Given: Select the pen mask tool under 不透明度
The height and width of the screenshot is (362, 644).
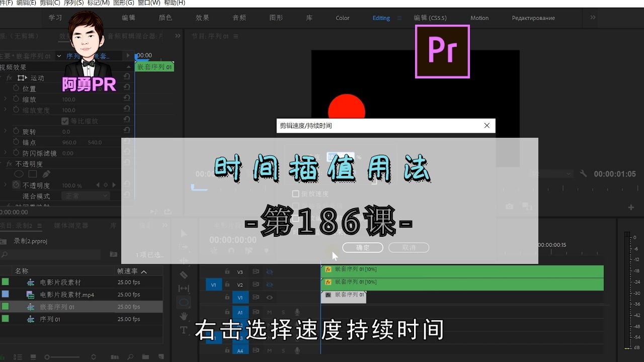Looking at the screenshot, I should pos(46,174).
